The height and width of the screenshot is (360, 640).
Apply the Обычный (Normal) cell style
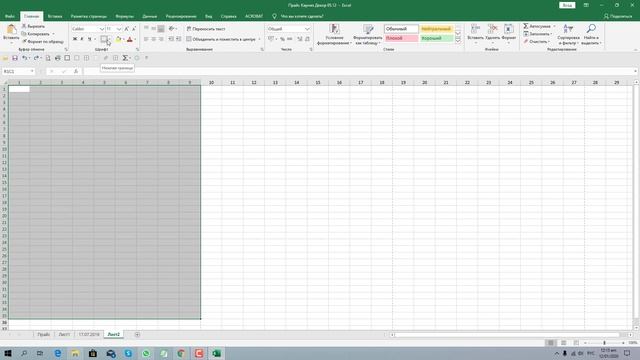pyautogui.click(x=401, y=29)
